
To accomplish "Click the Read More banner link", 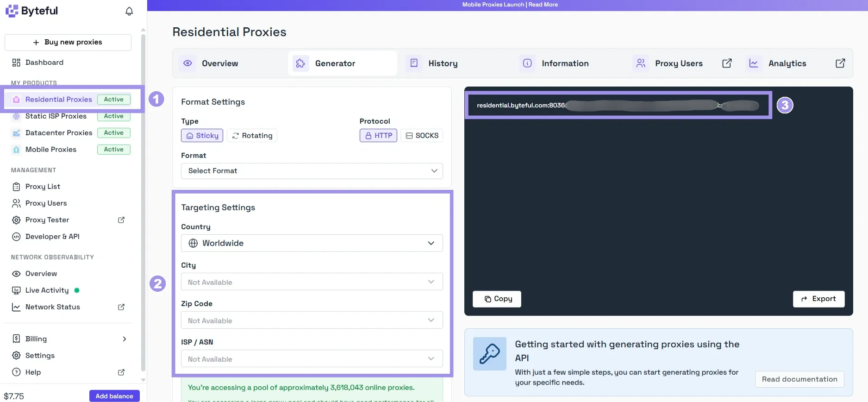I will [x=543, y=5].
